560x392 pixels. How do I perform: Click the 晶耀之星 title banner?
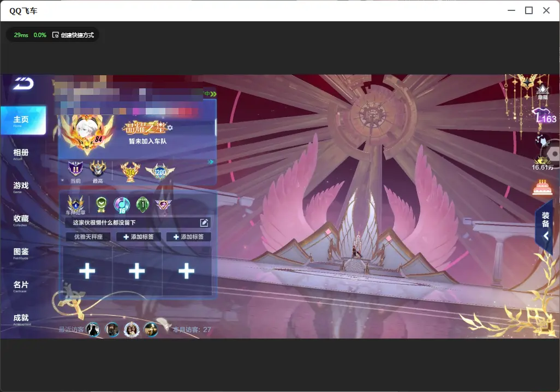click(144, 128)
